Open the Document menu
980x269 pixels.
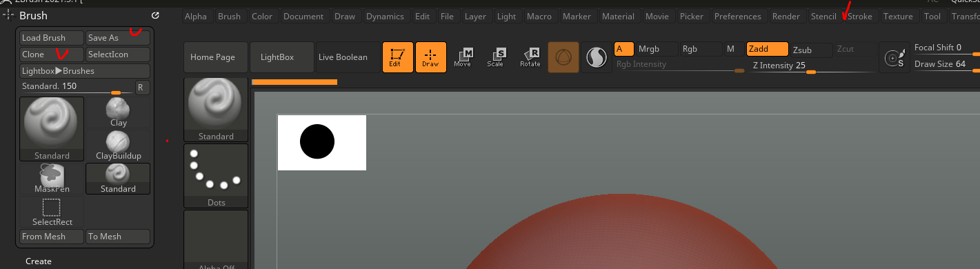(x=303, y=17)
